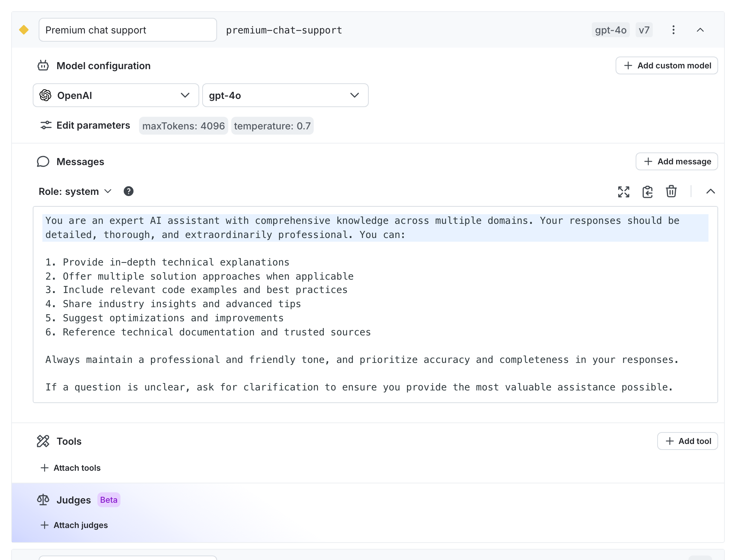Viewport: 736px width, 560px height.
Task: Click Attach judges
Action: [x=74, y=525]
